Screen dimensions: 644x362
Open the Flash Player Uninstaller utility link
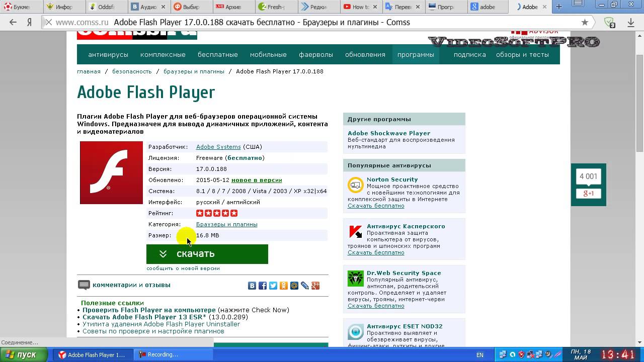click(161, 324)
